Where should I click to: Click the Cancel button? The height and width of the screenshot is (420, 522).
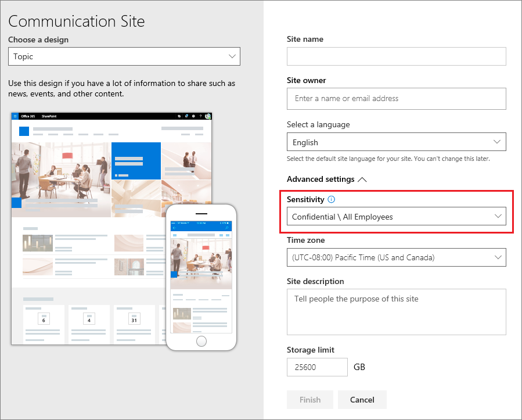coord(362,400)
